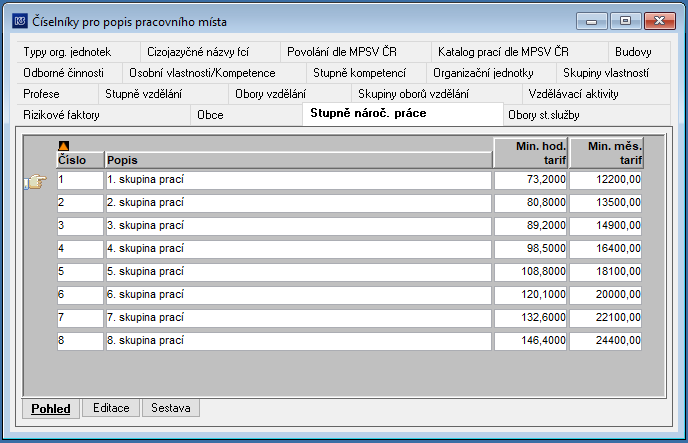Sort by the Číslo column header
This screenshot has height=443, width=688.
click(x=80, y=160)
